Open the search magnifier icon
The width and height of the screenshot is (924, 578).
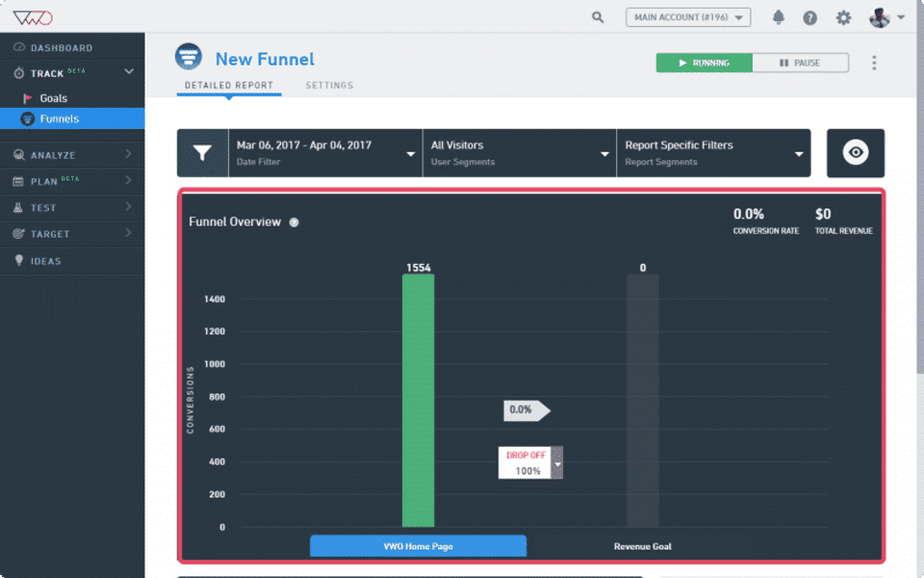598,17
